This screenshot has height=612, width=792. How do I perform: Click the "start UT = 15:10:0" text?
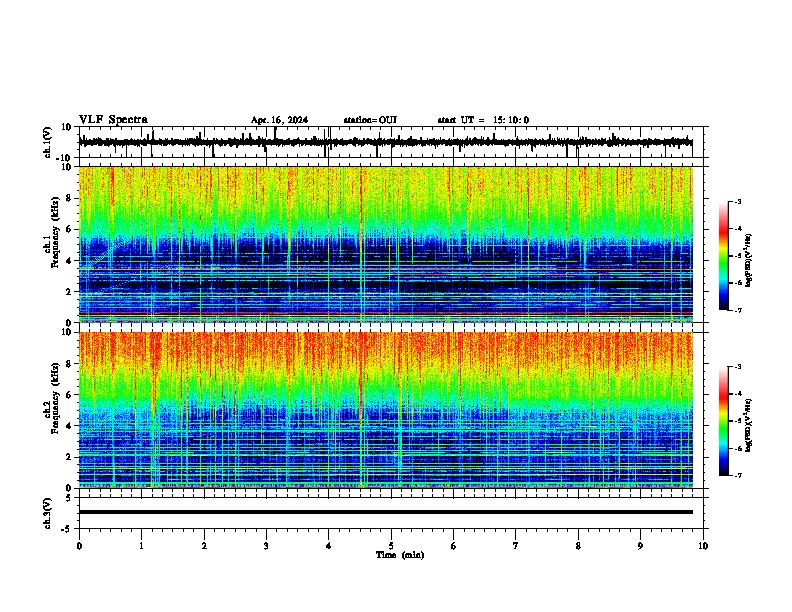click(x=483, y=120)
